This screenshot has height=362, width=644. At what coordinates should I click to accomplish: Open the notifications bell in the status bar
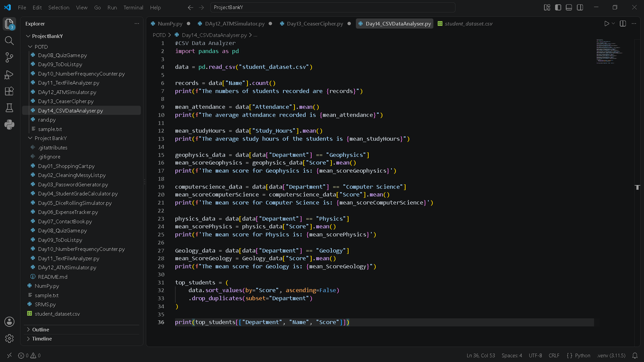635,356
